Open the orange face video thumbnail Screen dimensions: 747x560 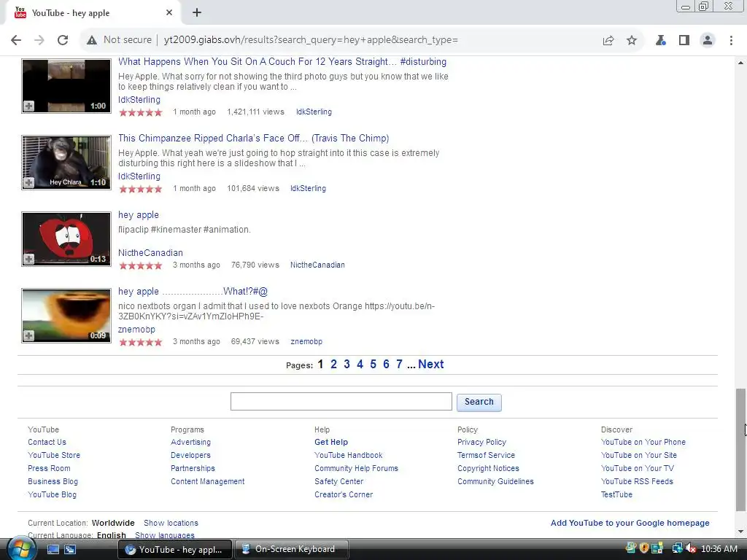coord(66,316)
